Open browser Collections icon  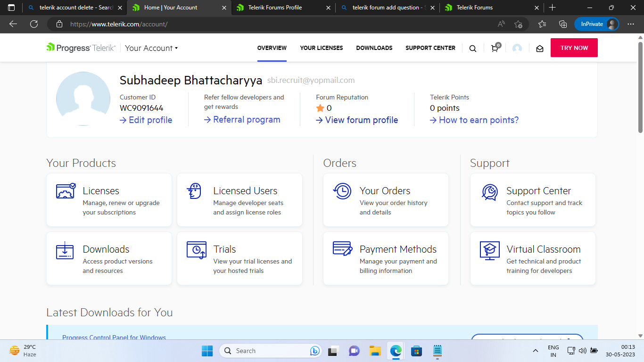(x=562, y=24)
